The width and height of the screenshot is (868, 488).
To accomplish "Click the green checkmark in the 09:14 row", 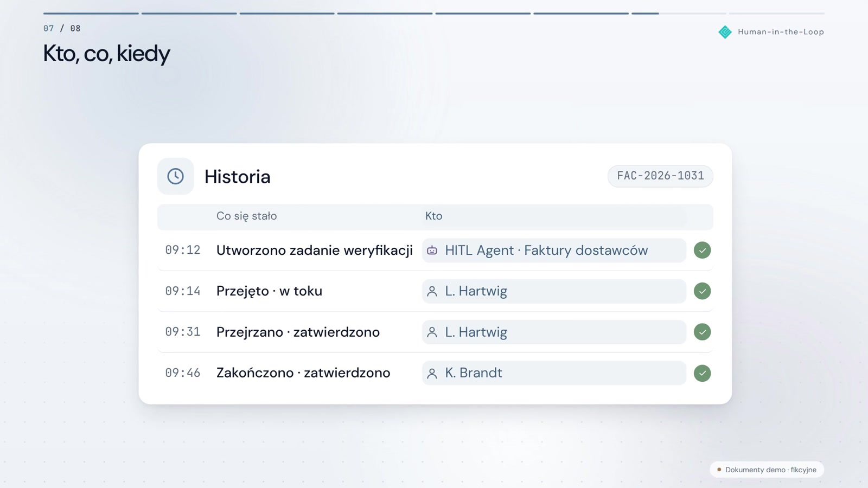I will click(x=702, y=291).
